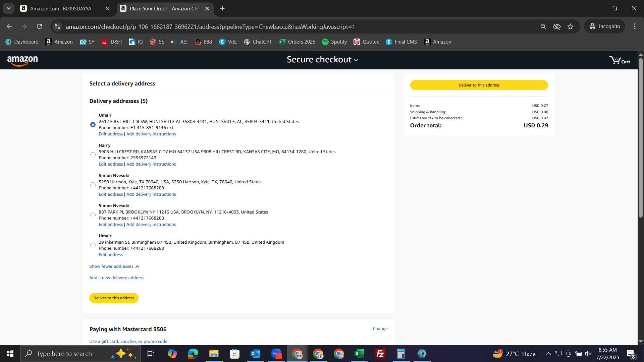
Task: Edit address for Harry
Action: coord(111,164)
